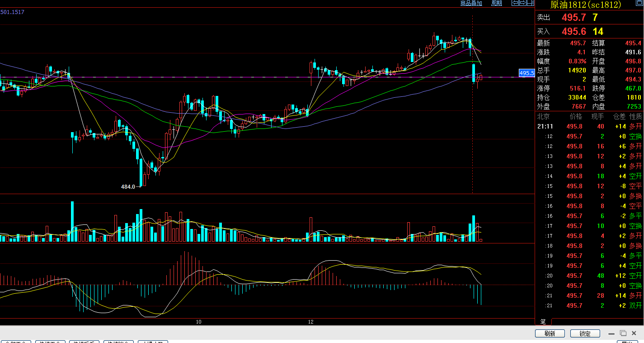Click the 锁定 lock button
644x343 pixels.
[x=585, y=333]
